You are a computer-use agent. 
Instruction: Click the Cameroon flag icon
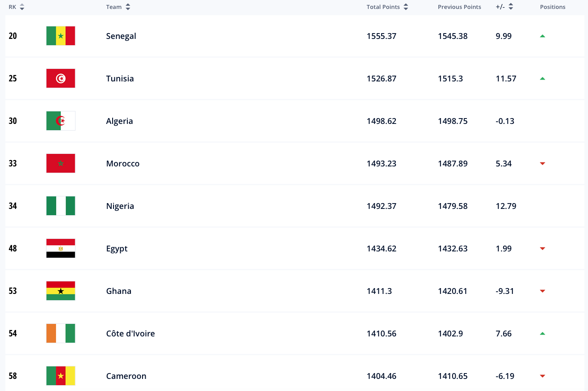click(61, 376)
